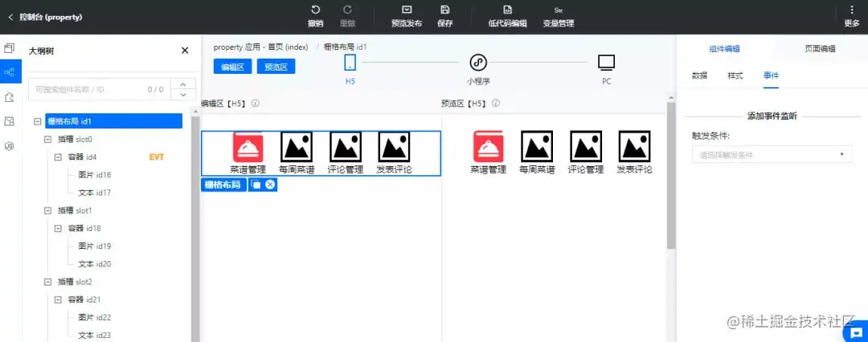Collapse the 栅格布局 id1 tree node

pyautogui.click(x=37, y=121)
